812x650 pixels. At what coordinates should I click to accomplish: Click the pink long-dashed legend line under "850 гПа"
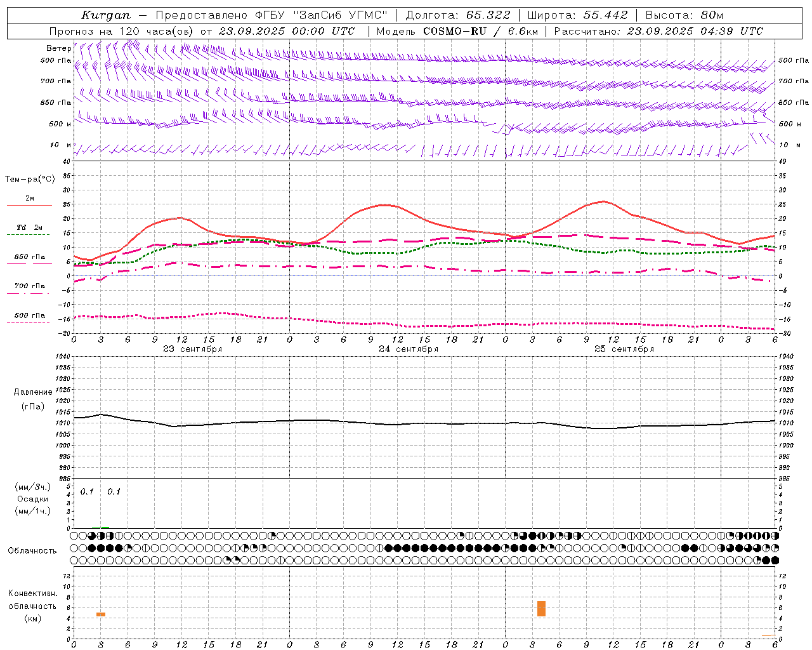click(29, 264)
